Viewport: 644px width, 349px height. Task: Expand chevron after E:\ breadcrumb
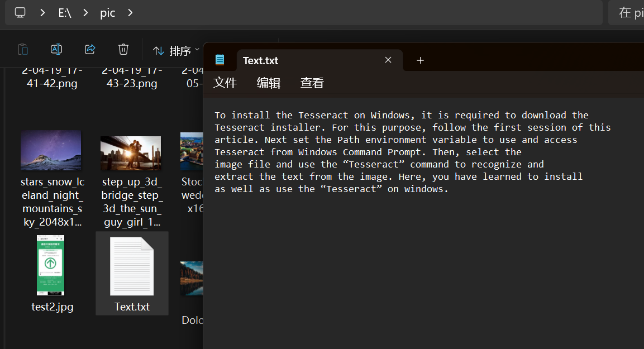(x=86, y=13)
